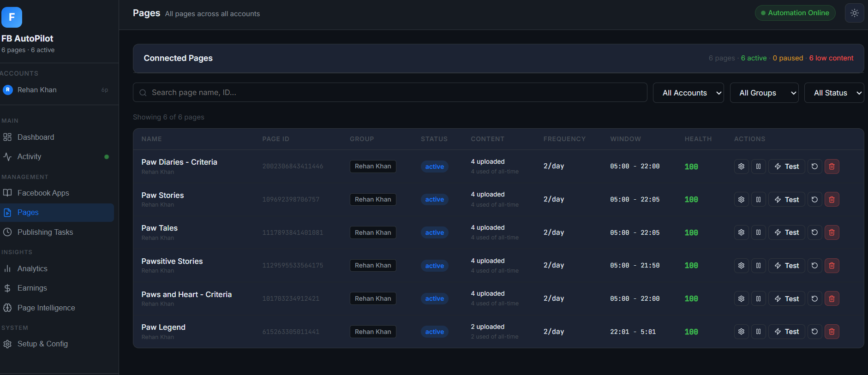Open settings gear for Paw Stories
The image size is (868, 375).
click(x=741, y=199)
